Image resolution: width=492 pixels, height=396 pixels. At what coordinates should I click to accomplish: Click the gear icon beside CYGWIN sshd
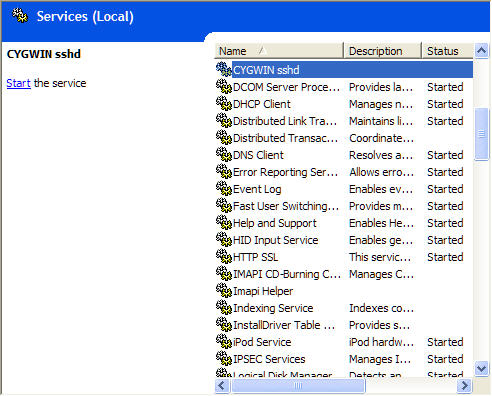point(224,69)
